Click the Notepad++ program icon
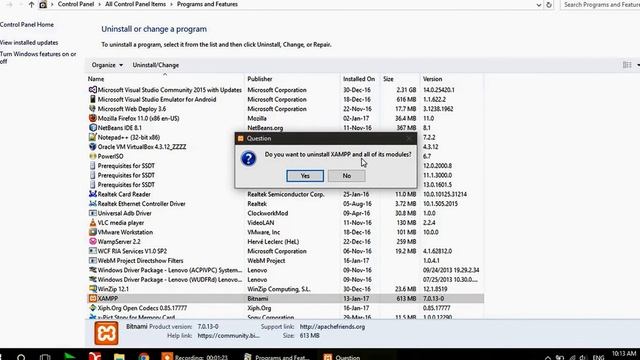 tap(93, 137)
